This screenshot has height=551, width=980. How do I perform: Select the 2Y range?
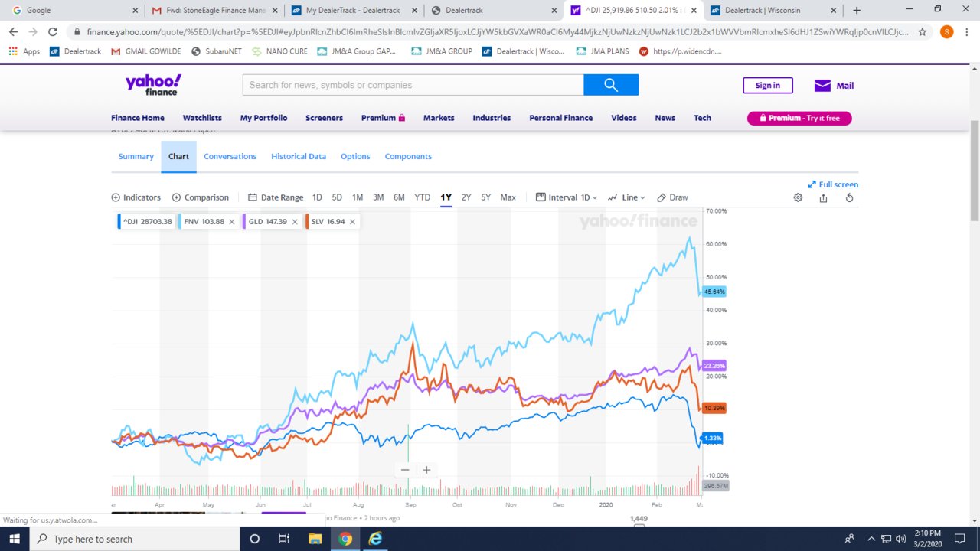[x=466, y=197]
